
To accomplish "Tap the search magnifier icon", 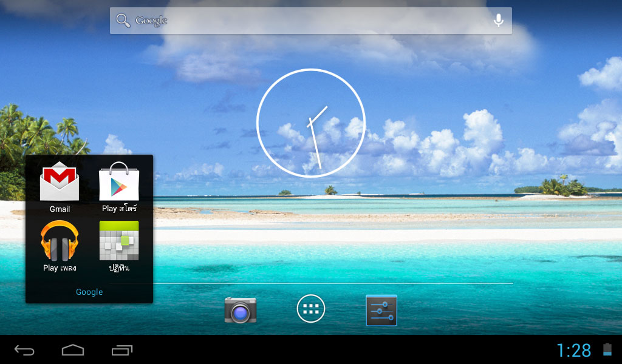I will point(123,21).
